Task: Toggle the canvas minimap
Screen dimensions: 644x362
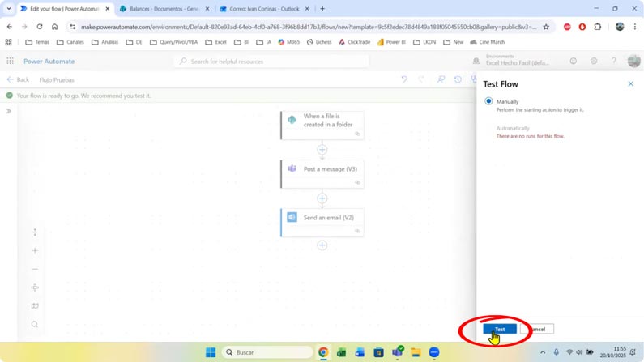Action: [x=35, y=306]
